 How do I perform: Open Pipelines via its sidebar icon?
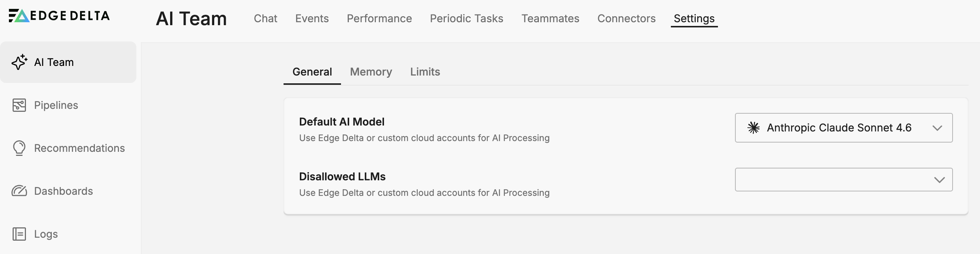pyautogui.click(x=19, y=105)
